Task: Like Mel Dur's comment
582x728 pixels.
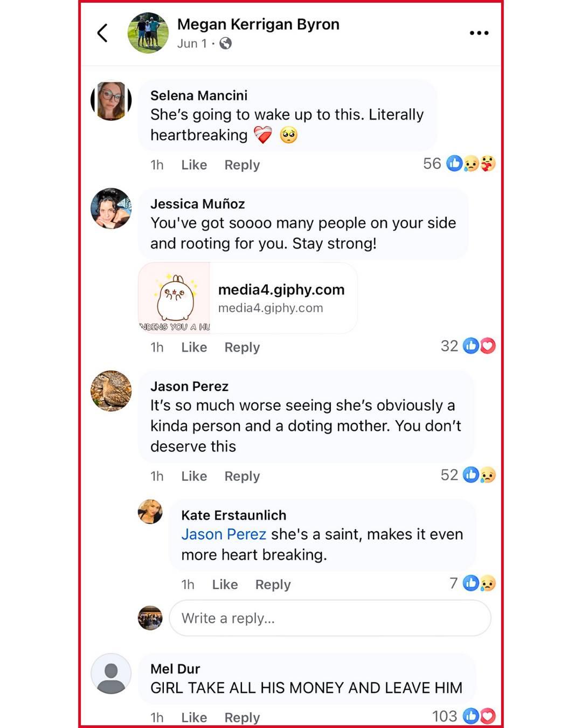Action: (x=194, y=717)
